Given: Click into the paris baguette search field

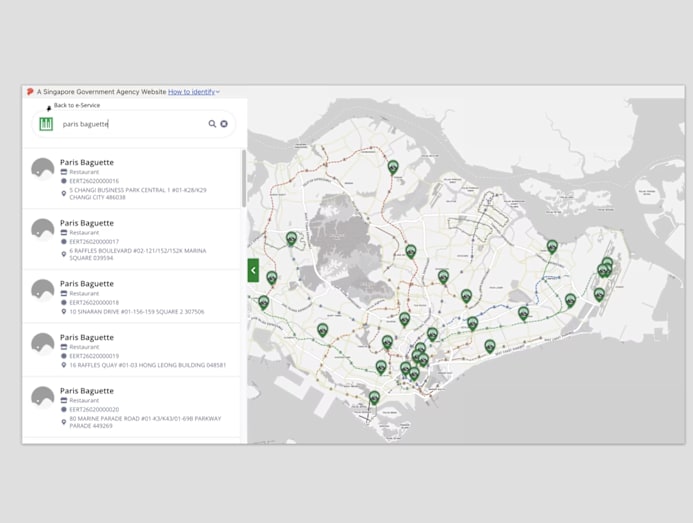Looking at the screenshot, I should [x=130, y=124].
